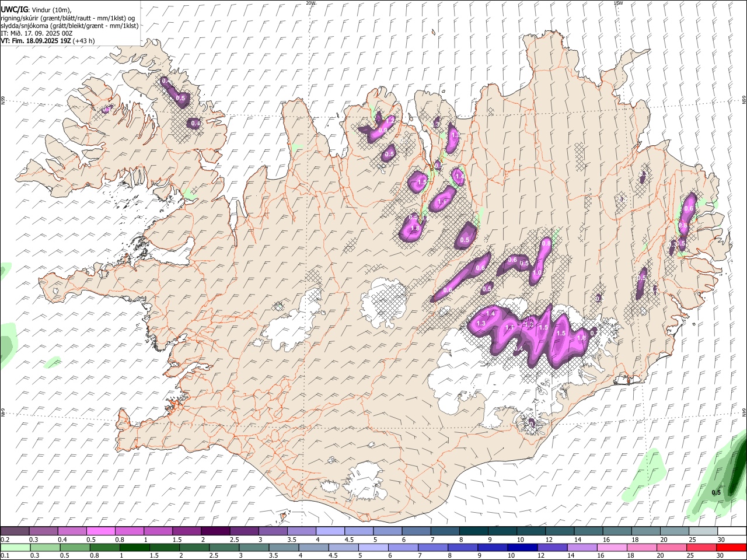Select the bright pink snow swatch starting at 0.5
Image resolution: width=747 pixels, height=560 pixels.
101,531
